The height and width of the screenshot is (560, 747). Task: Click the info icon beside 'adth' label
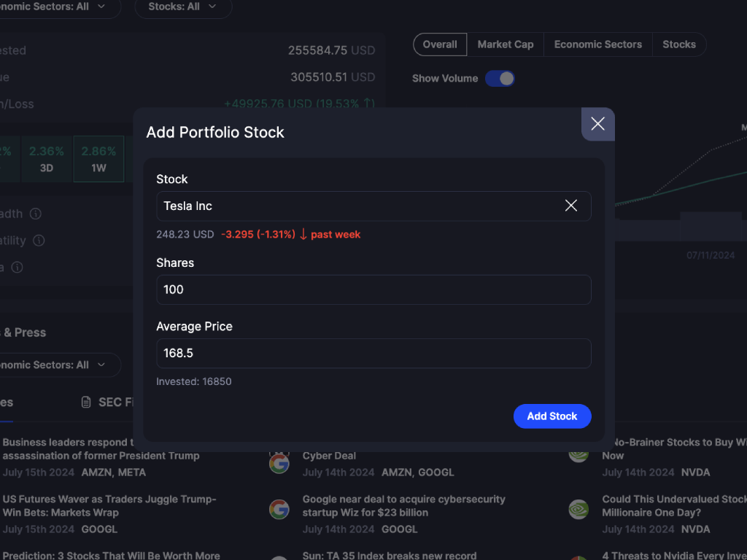[35, 214]
